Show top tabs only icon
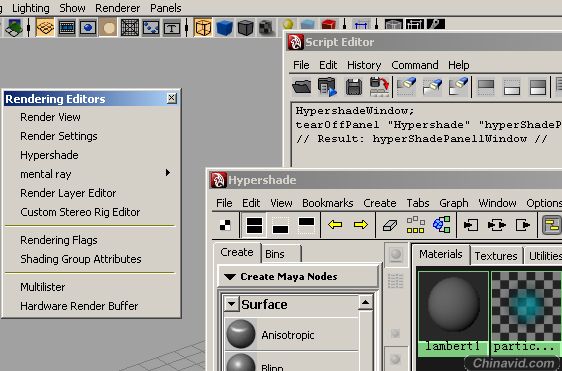Viewport: 562px width, 371px height. pyautogui.click(x=306, y=225)
